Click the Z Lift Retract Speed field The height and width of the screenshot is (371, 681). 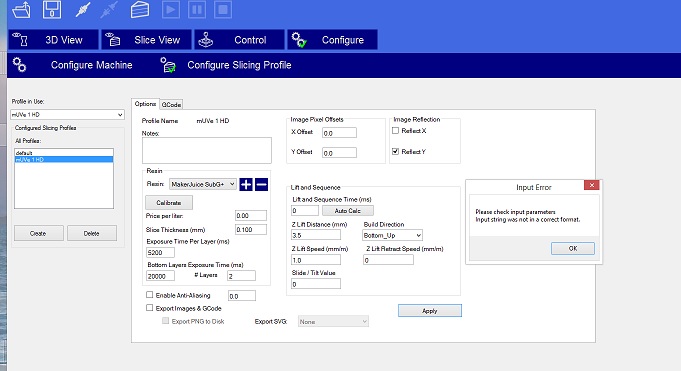click(x=388, y=260)
